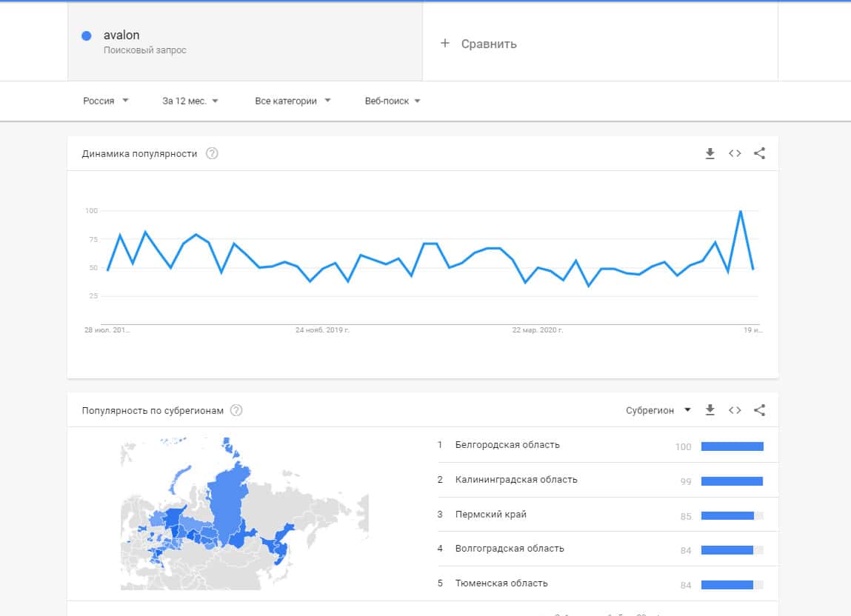The height and width of the screenshot is (616, 851).
Task: Click the blue dot beside avalon
Action: point(87,36)
